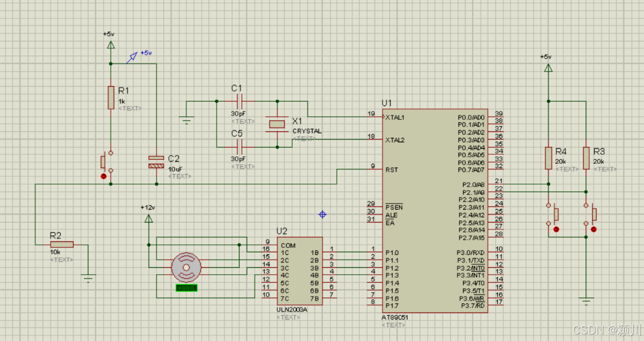Click the EA pin label on U1

tap(390, 222)
